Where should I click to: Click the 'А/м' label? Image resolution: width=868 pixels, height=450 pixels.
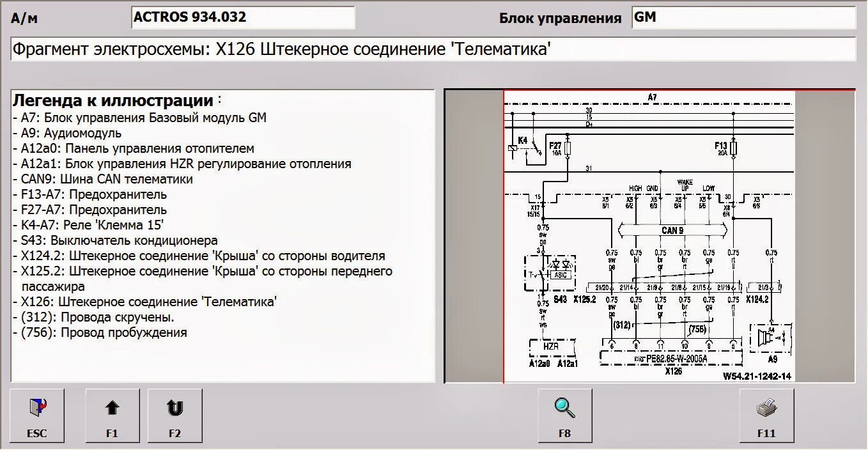pos(24,19)
